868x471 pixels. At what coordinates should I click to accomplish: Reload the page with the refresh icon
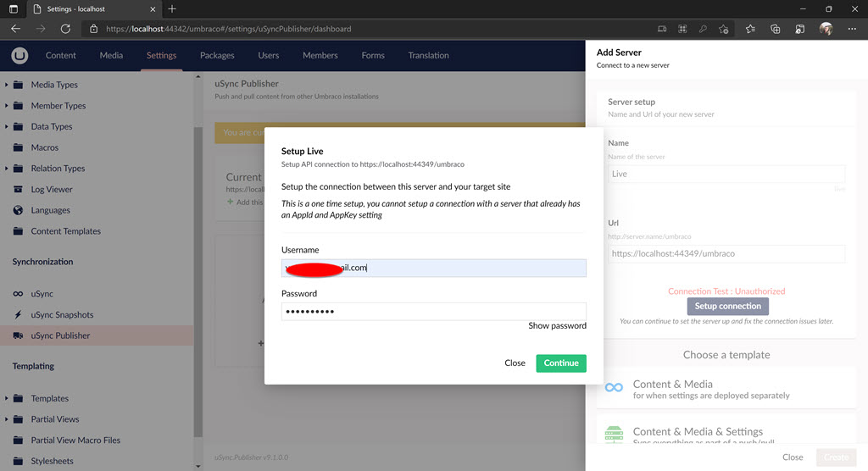point(65,29)
